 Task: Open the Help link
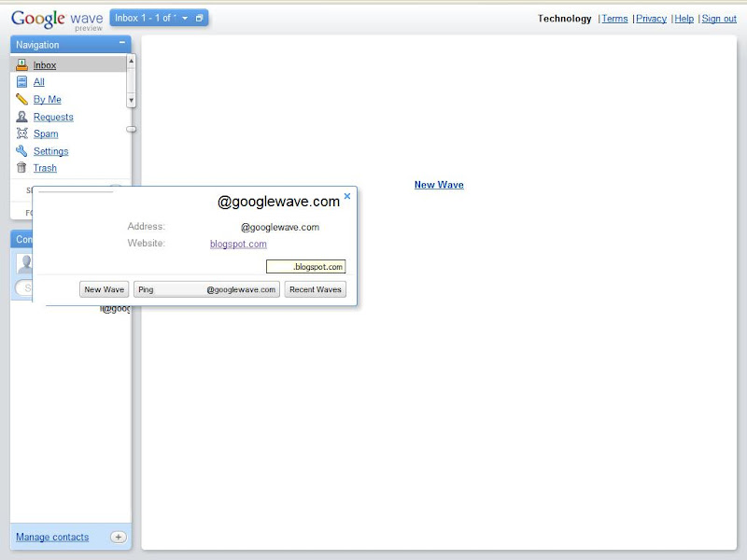684,19
